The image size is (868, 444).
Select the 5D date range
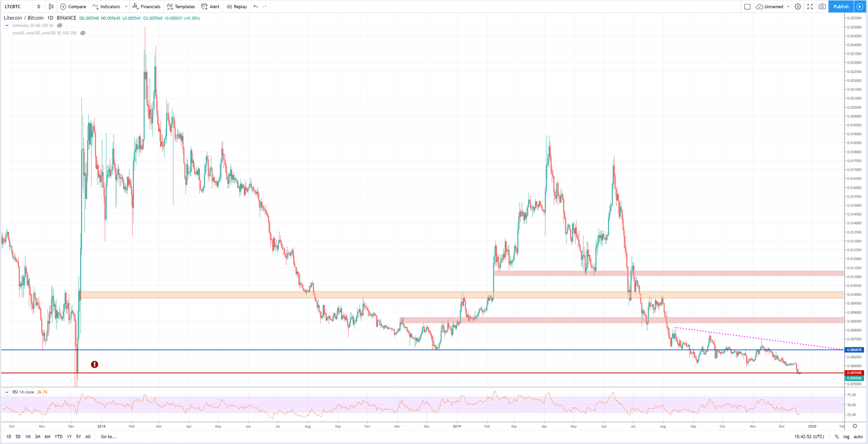click(18, 436)
